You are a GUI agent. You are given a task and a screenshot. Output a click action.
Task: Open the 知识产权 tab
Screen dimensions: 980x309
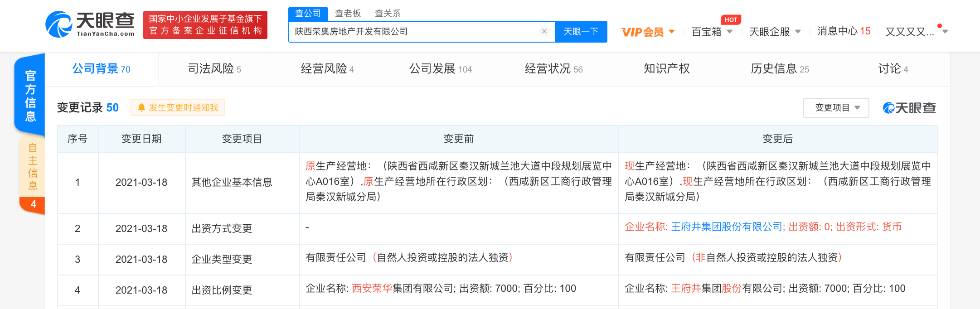(x=667, y=69)
